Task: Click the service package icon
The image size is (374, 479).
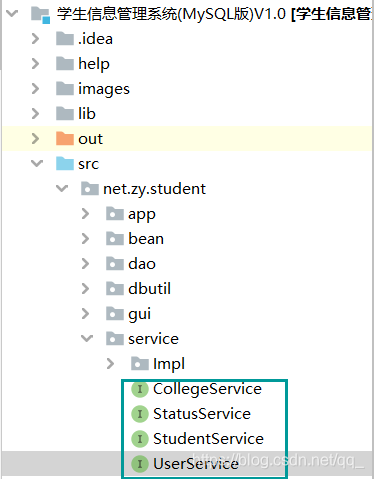Action: (x=115, y=338)
